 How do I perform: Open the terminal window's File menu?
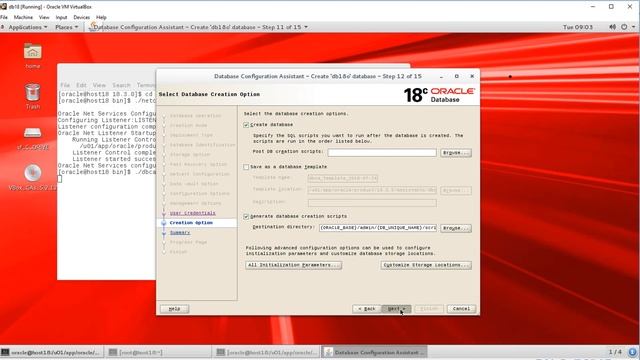pyautogui.click(x=65, y=85)
